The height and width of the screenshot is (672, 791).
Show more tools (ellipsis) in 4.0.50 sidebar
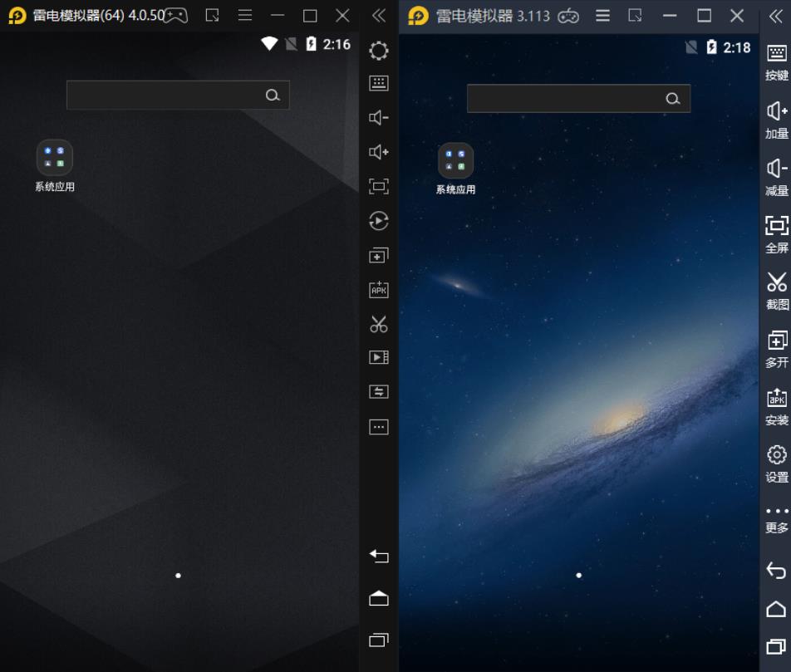coord(378,427)
